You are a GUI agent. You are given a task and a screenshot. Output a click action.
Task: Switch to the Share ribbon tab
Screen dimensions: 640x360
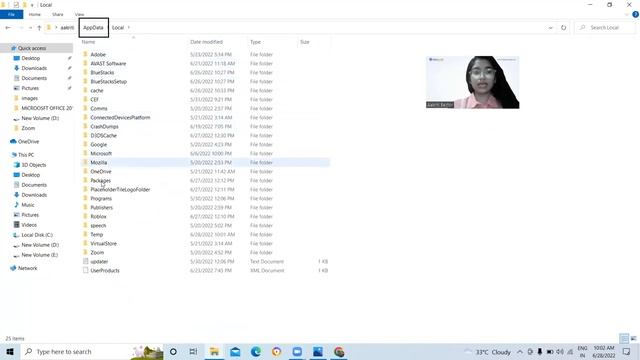tap(58, 14)
